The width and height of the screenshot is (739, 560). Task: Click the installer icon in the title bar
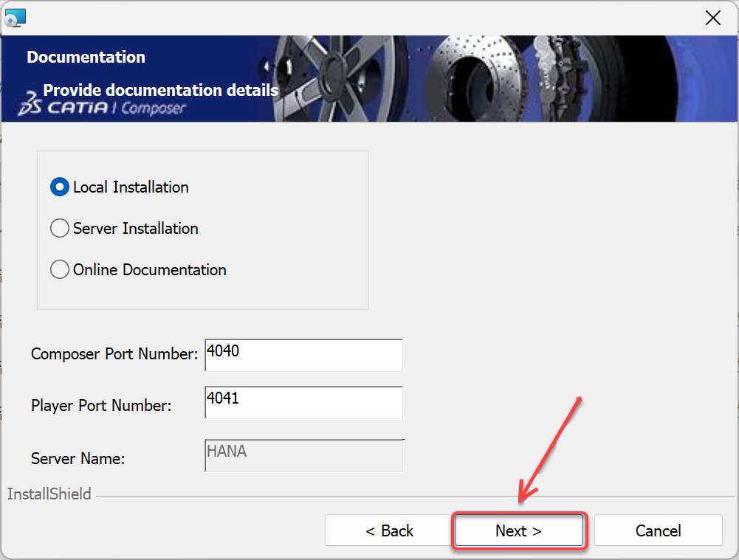(16, 16)
